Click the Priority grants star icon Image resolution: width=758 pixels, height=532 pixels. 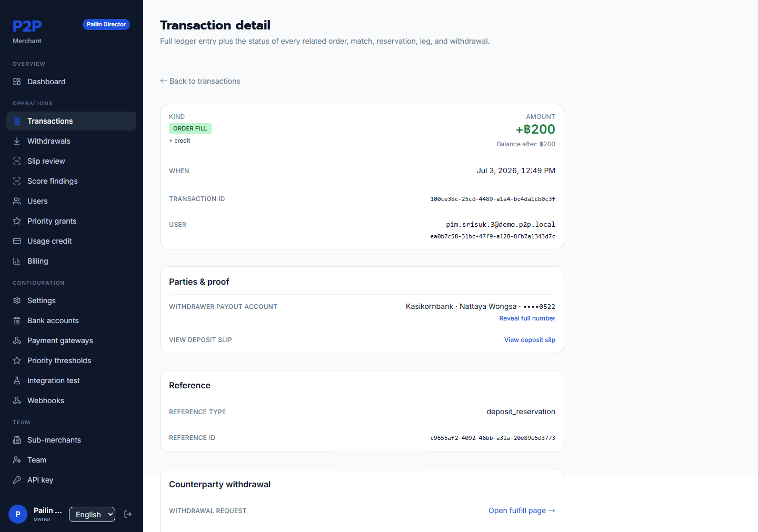[x=17, y=221]
